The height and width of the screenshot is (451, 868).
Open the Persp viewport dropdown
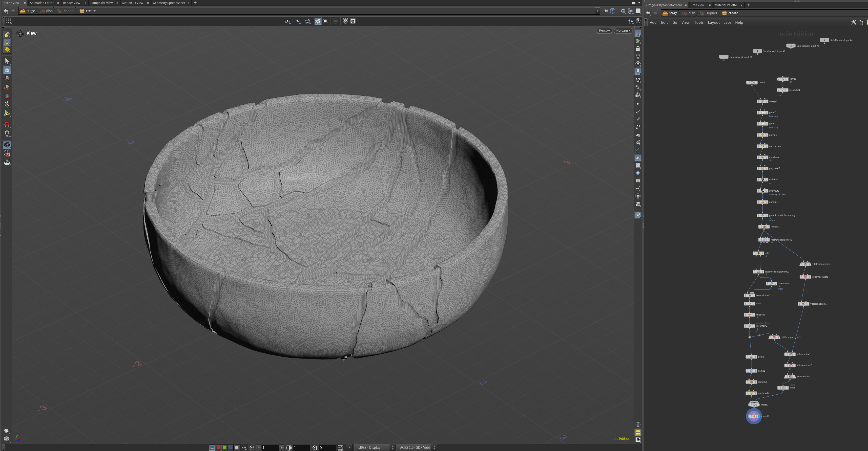tap(604, 30)
